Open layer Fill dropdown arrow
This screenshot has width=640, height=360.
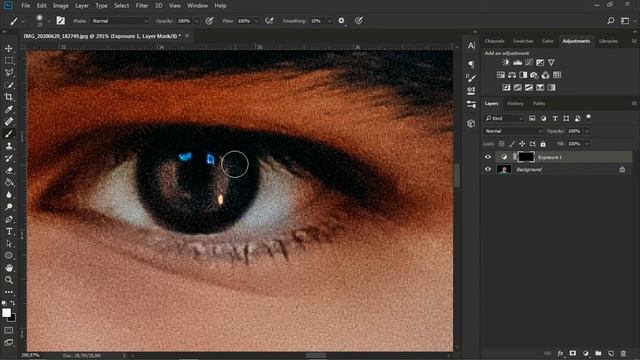pyautogui.click(x=587, y=144)
